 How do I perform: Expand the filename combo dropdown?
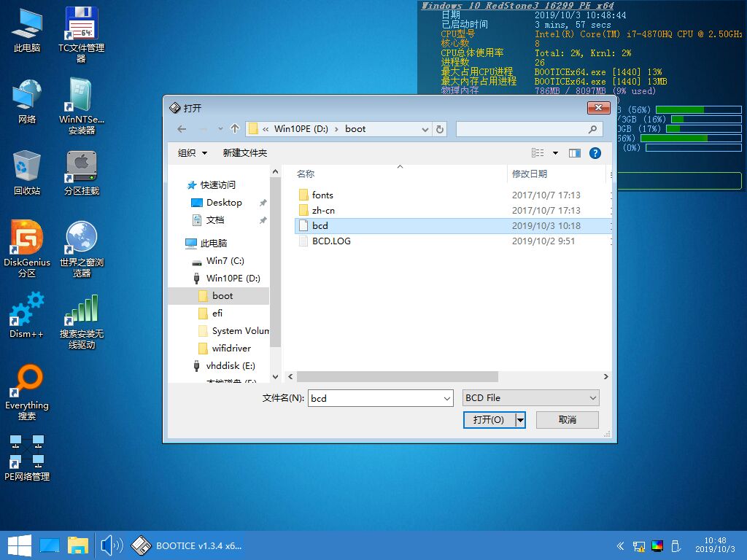coord(447,398)
